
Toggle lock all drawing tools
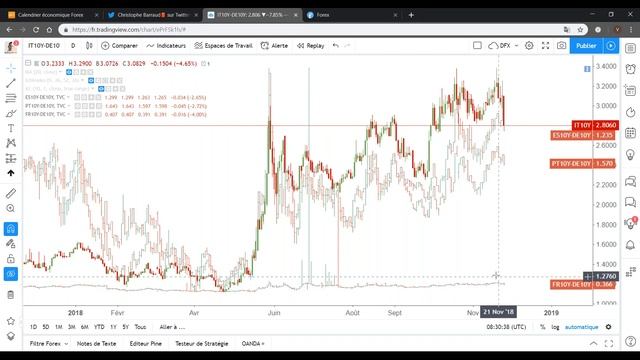pyautogui.click(x=11, y=259)
